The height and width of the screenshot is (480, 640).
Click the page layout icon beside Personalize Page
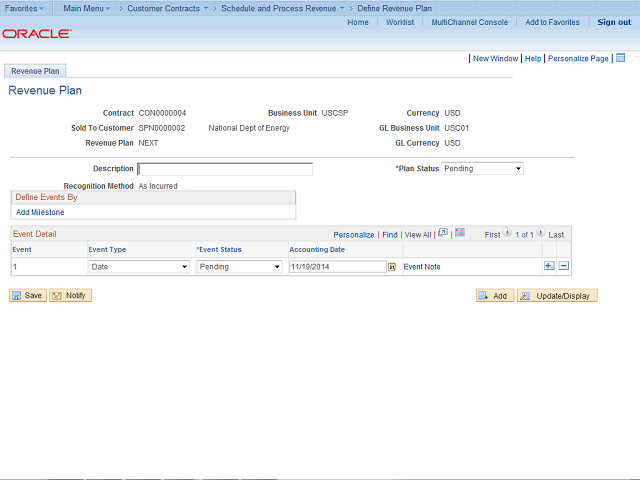[x=620, y=58]
